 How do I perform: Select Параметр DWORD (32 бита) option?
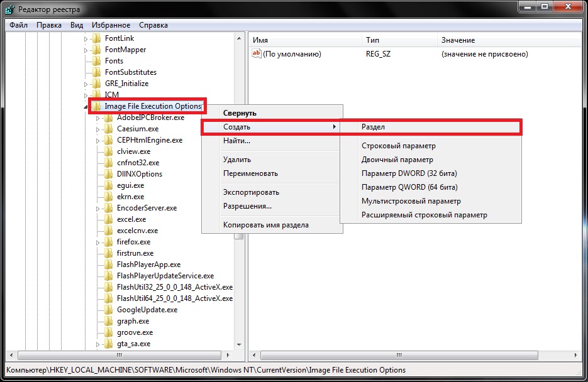click(409, 173)
